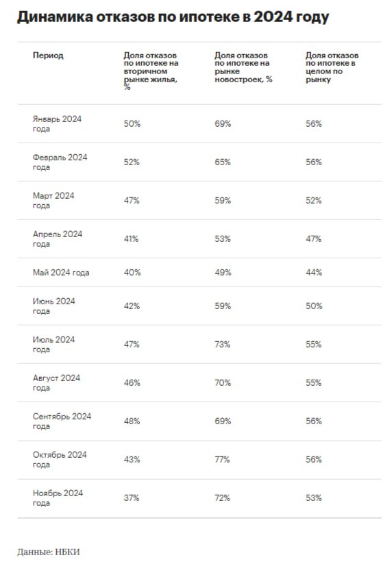
Task: Select the Август 2024 года row label
Action: 56,382
